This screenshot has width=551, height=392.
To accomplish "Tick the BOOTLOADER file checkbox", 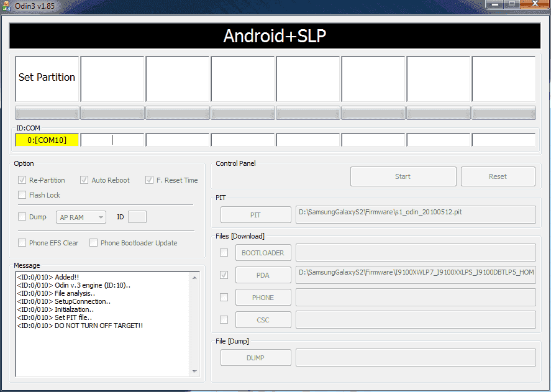I will tap(224, 252).
